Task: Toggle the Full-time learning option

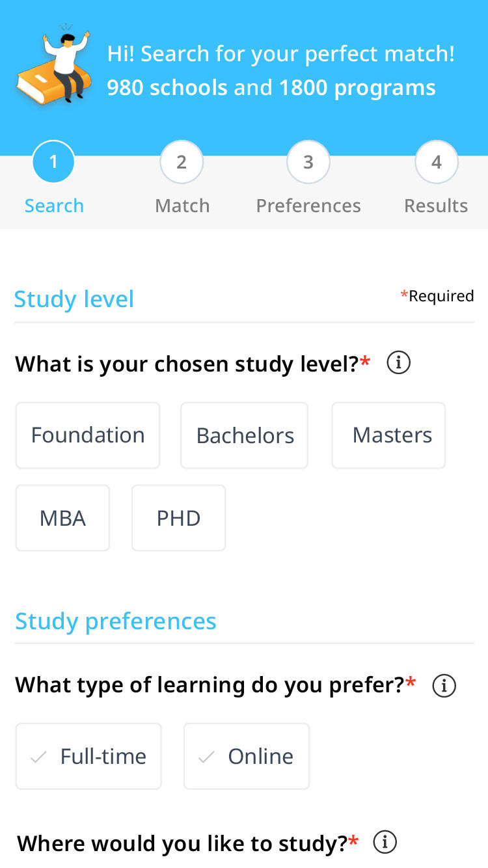Action: tap(88, 756)
